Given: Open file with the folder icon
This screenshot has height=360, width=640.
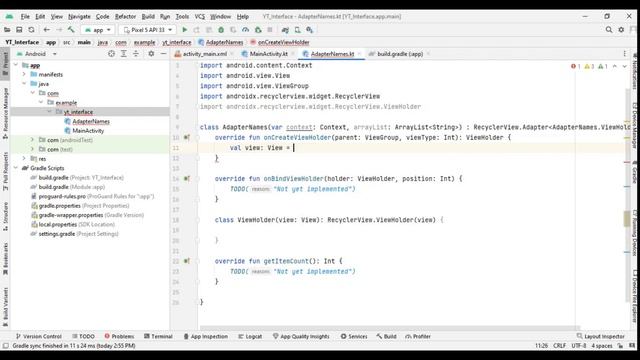Looking at the screenshot, I should 7,30.
